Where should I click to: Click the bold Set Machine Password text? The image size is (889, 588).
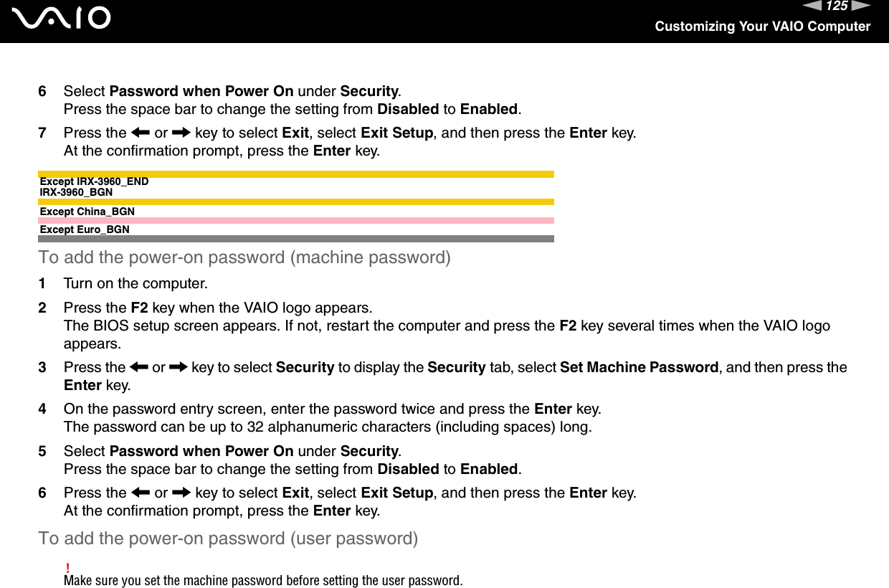point(639,367)
